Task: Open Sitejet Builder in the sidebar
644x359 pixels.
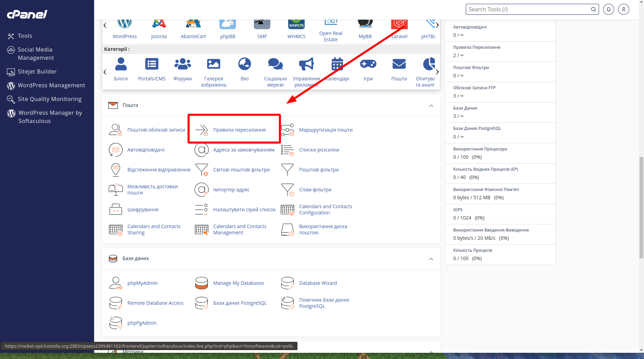Action: pos(37,71)
